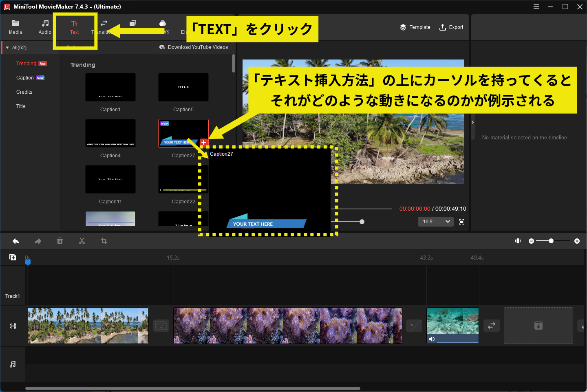Click the Track1 label

pyautogui.click(x=13, y=296)
